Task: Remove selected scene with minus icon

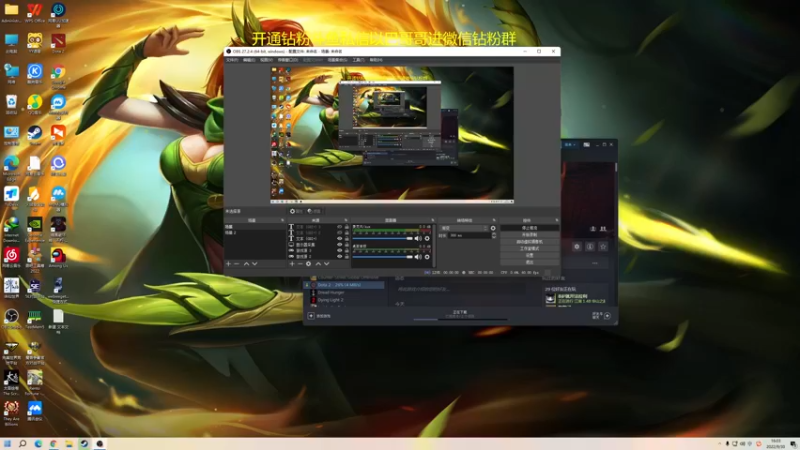Action: pos(237,264)
